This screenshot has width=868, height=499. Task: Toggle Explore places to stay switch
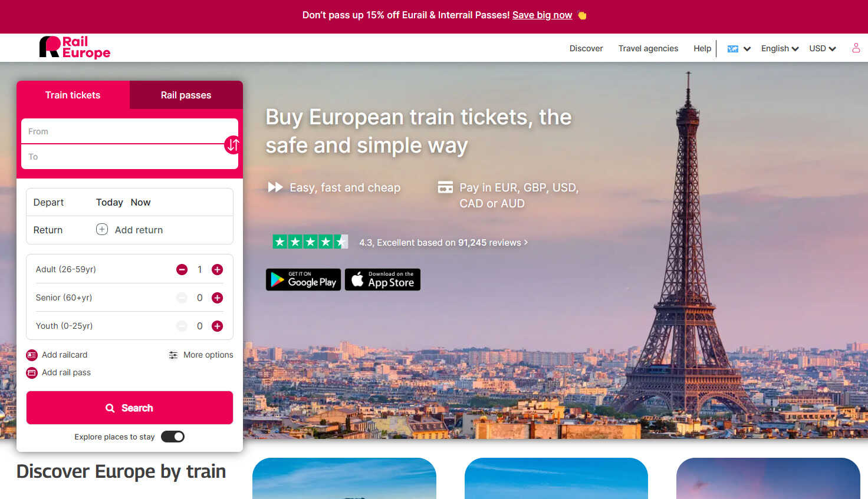coord(173,437)
